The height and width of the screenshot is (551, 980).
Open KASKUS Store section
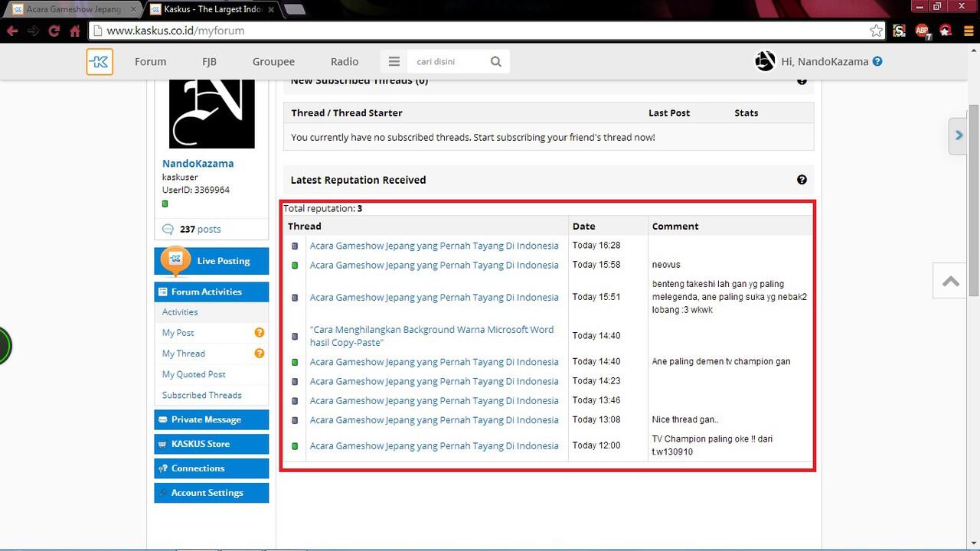coord(211,444)
